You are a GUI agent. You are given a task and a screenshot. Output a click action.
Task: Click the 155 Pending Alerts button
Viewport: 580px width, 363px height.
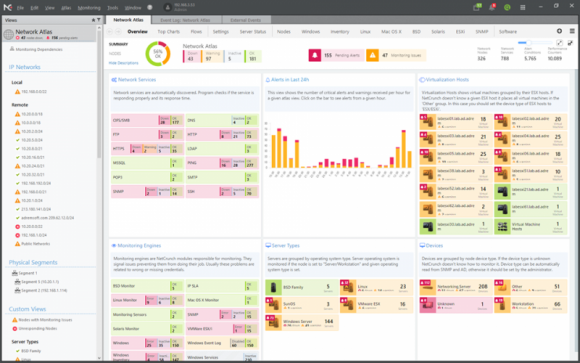point(336,56)
